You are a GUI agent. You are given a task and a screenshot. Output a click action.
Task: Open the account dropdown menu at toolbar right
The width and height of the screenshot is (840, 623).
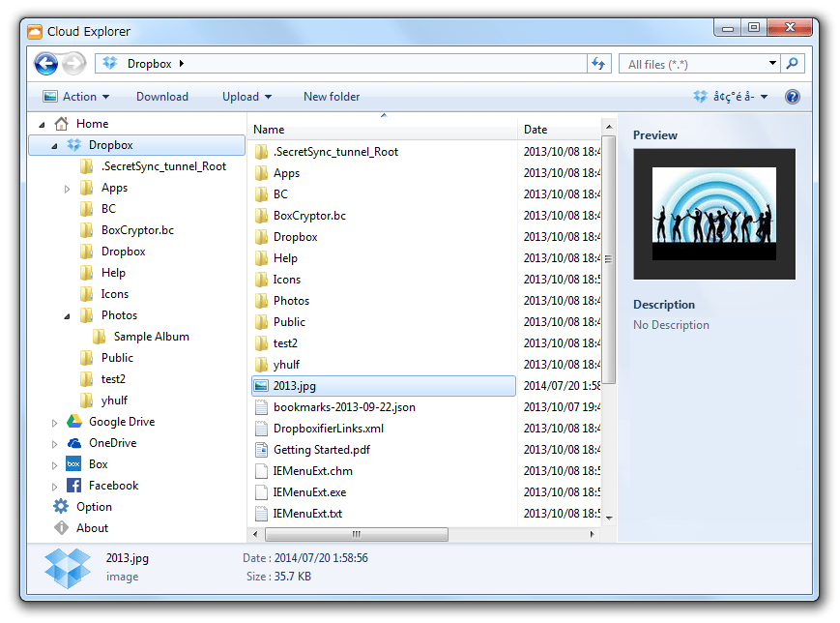pyautogui.click(x=731, y=97)
